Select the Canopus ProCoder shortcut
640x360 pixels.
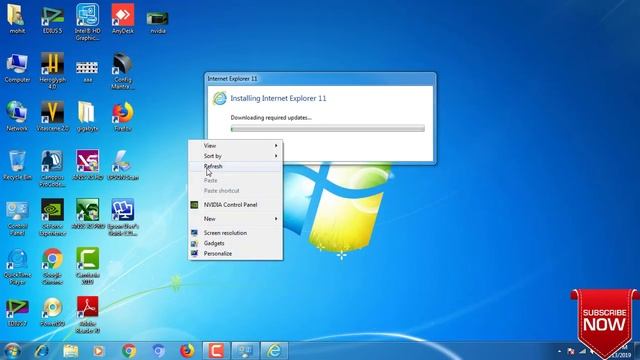click(x=52, y=169)
